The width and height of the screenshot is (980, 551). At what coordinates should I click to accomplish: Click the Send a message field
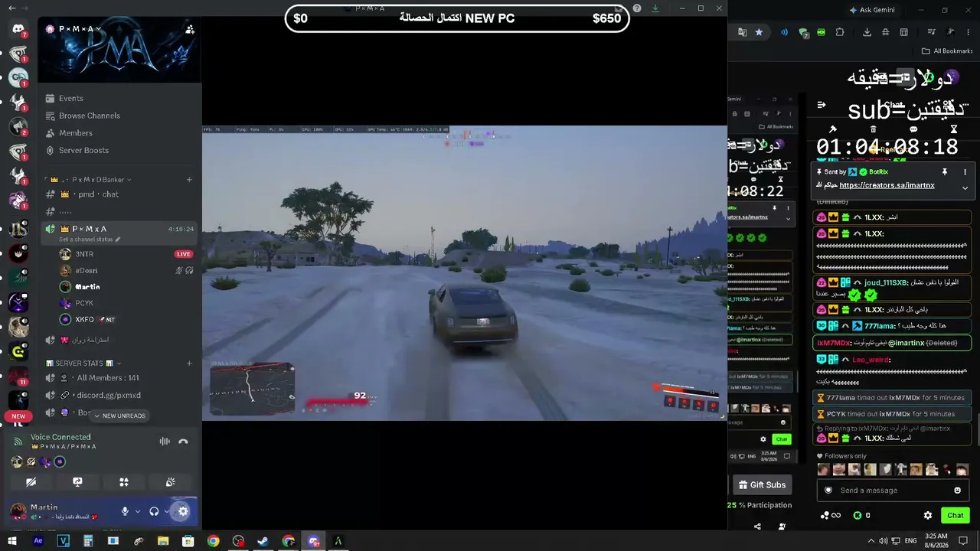coord(892,491)
